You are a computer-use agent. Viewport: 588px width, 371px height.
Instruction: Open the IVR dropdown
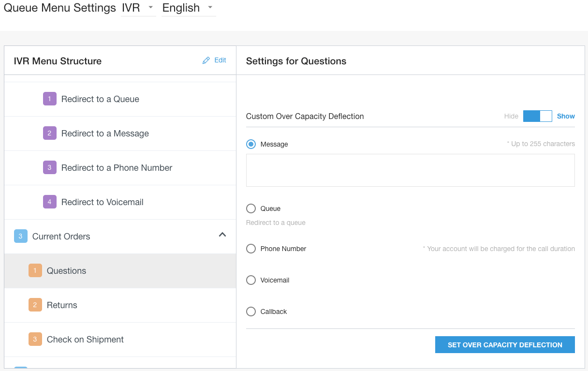138,8
